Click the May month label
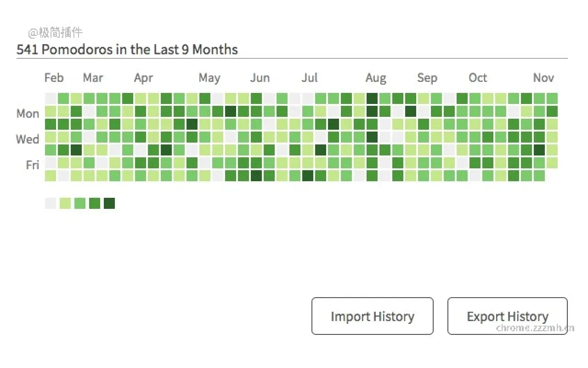The width and height of the screenshot is (588, 368). click(x=209, y=78)
